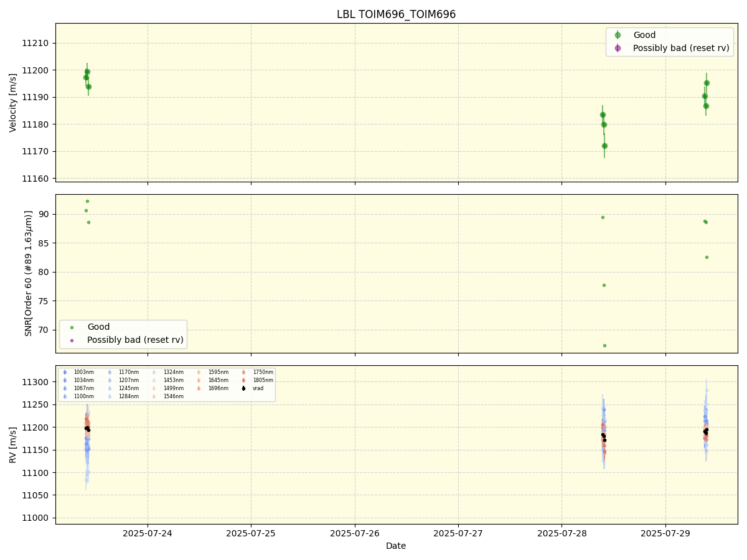This screenshot has height=560, width=747.
Task: Click the 2025-07-28 date tick label
Action: [x=561, y=533]
